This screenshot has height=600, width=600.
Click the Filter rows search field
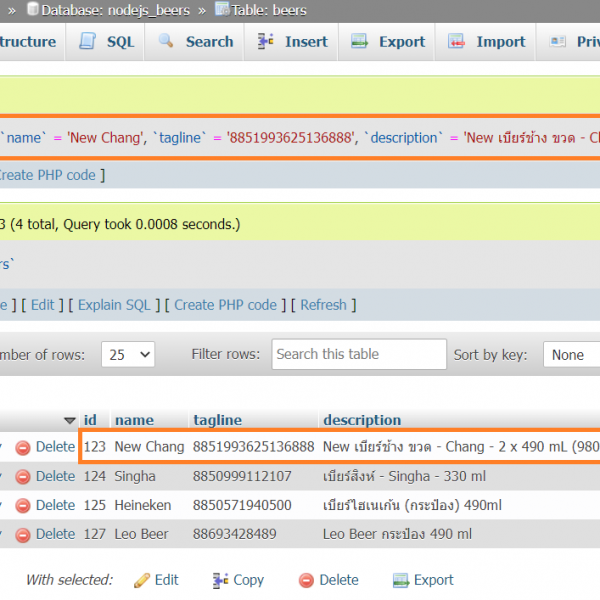click(358, 354)
